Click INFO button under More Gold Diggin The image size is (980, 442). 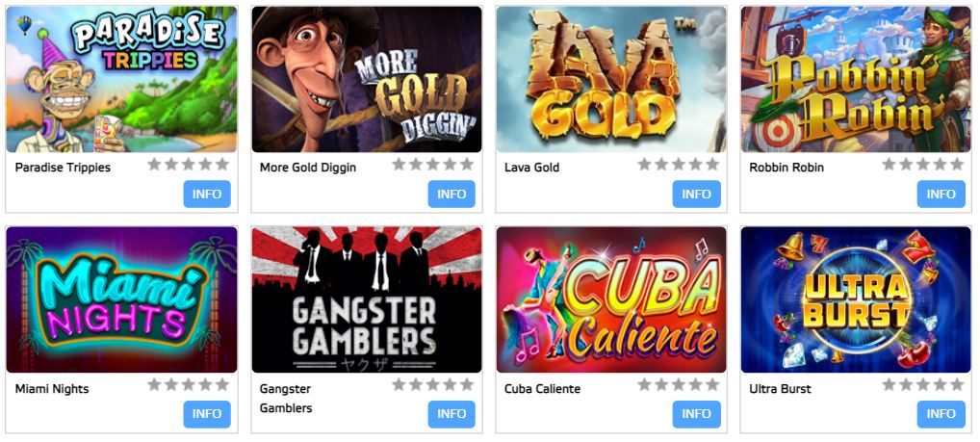click(451, 194)
